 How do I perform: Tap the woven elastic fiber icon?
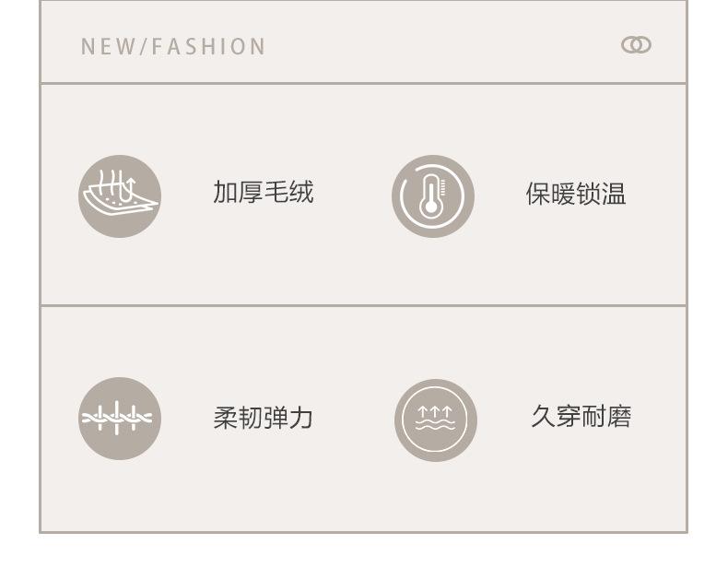tap(120, 419)
